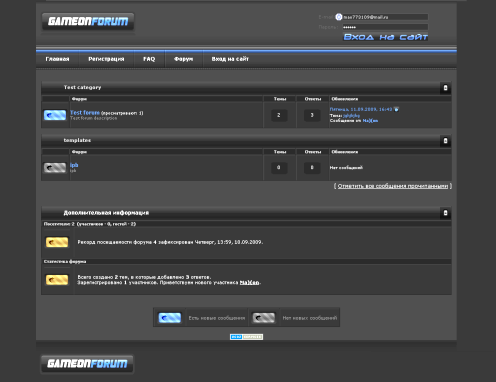Open the ipb forum link
Screen dimensions: 496x382
tap(74, 165)
